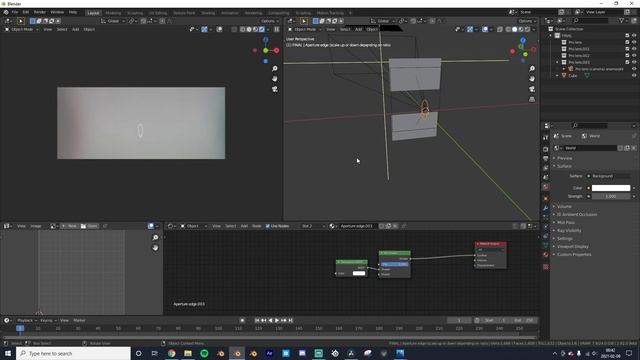Open the Node menu in the shader editor
640x360 pixels.
coord(256,226)
